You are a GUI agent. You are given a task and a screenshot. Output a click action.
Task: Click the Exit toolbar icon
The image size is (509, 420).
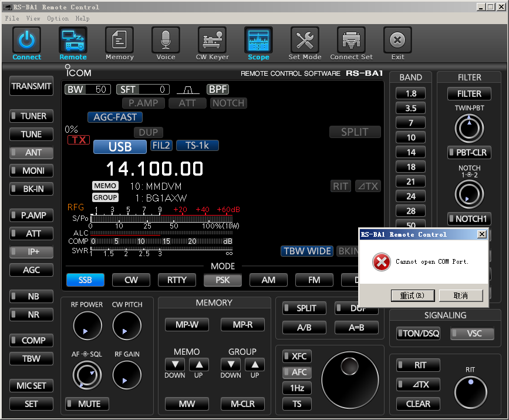[x=397, y=40]
